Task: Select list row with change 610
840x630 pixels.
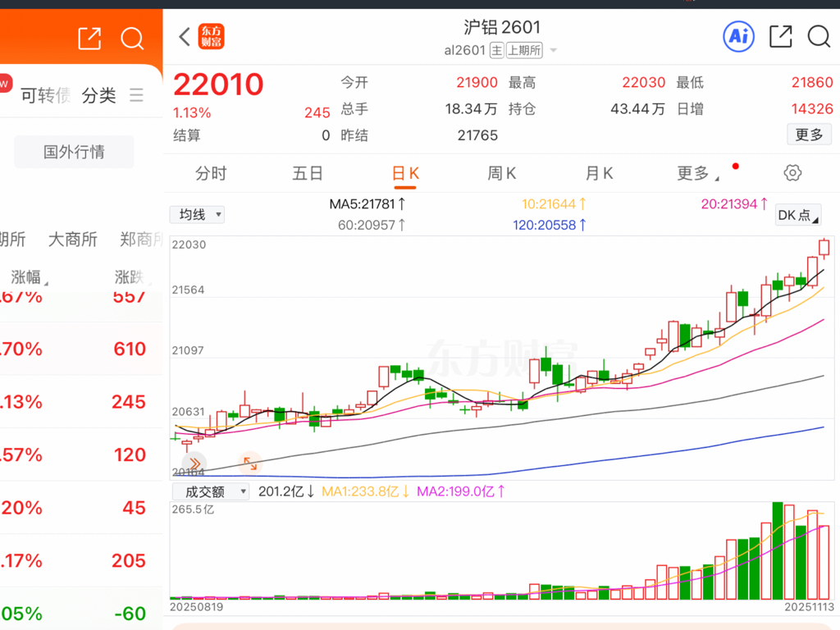Action: (81, 349)
